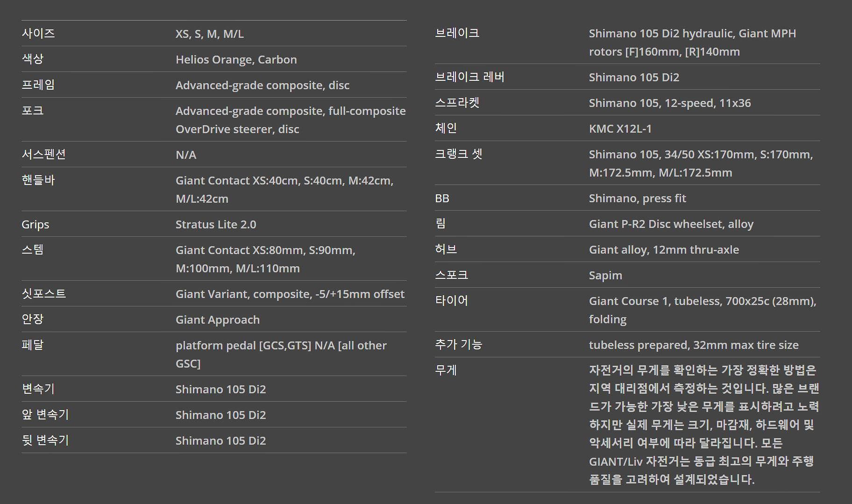Select 'Shimano 105 Di2' next to 뒷 변속기
This screenshot has width=852, height=504.
pyautogui.click(x=220, y=440)
